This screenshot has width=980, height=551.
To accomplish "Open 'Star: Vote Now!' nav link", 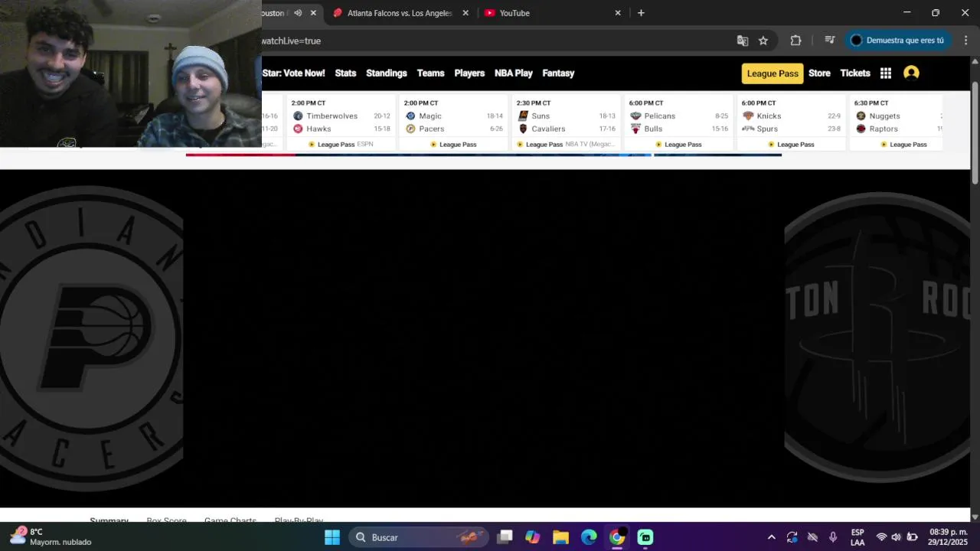I will point(293,73).
